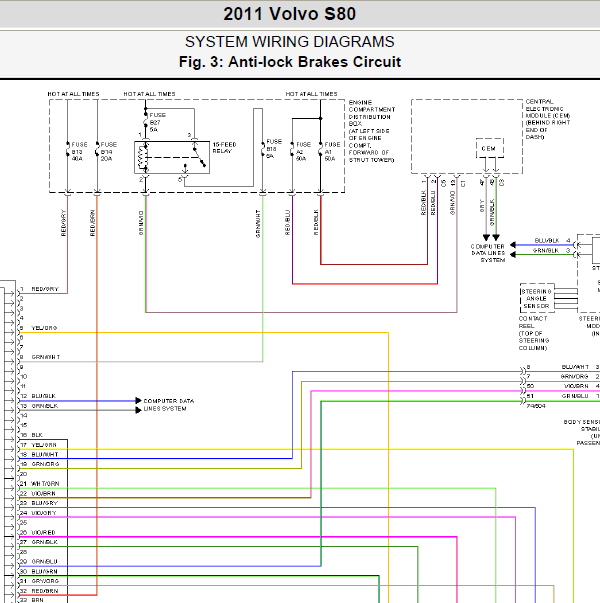
Task: Click the relay coil symbol in 15 feed relay
Action: point(143,157)
